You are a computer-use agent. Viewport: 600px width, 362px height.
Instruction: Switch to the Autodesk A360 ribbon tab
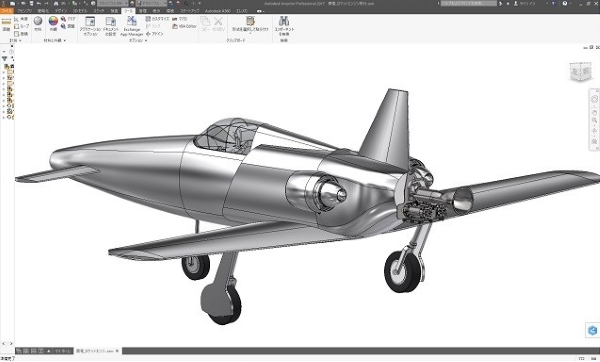(x=217, y=11)
